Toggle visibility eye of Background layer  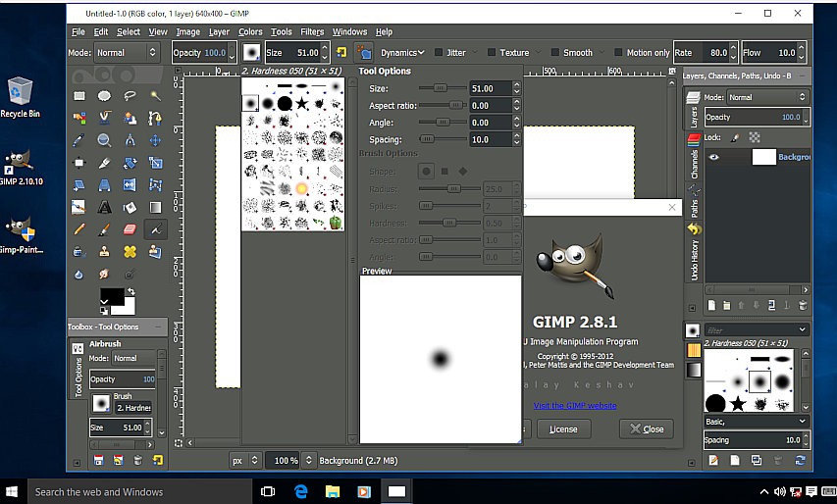click(x=713, y=157)
